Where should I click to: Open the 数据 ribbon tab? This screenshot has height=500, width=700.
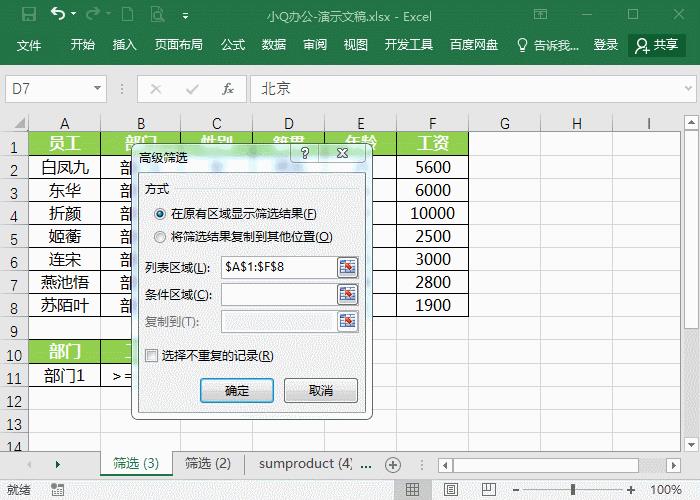pos(274,45)
